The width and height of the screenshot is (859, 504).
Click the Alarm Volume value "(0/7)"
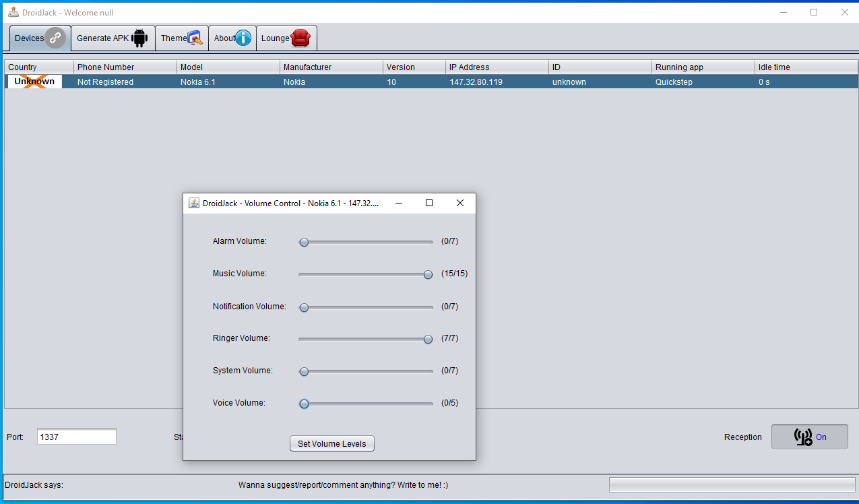click(x=450, y=241)
